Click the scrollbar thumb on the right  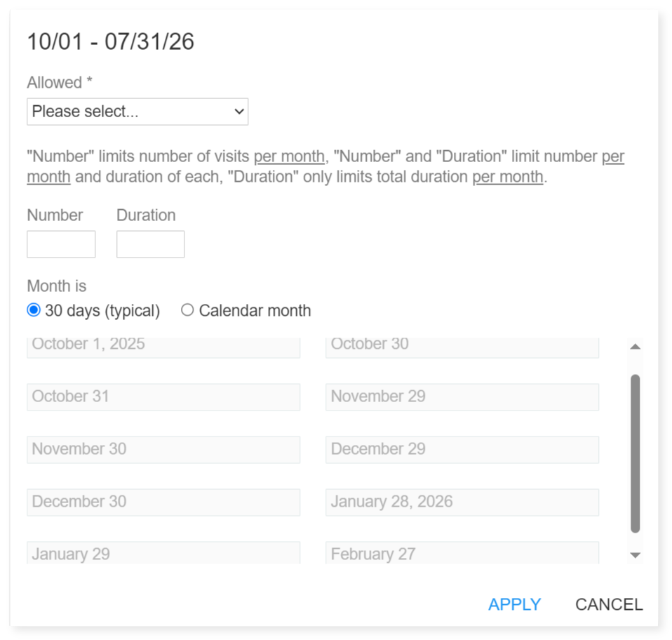coord(634,449)
